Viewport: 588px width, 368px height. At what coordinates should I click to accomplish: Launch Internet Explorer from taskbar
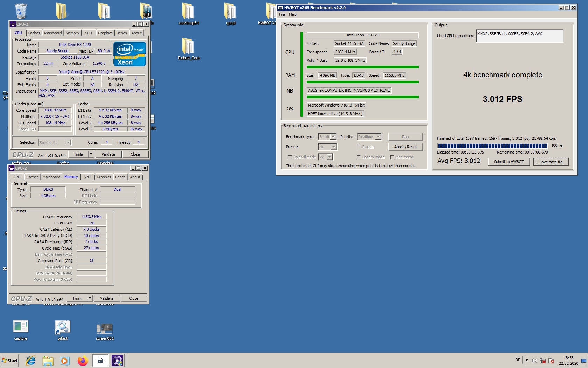(x=31, y=360)
